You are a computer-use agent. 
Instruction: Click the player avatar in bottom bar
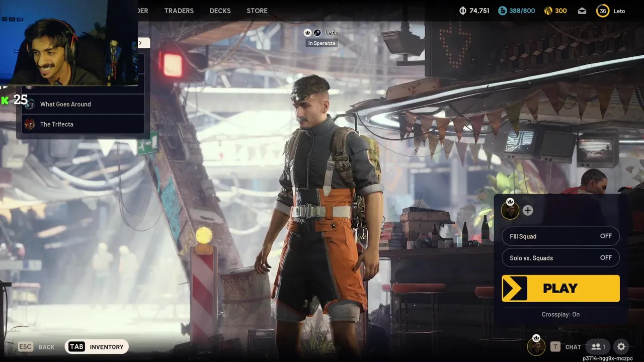pos(536,346)
